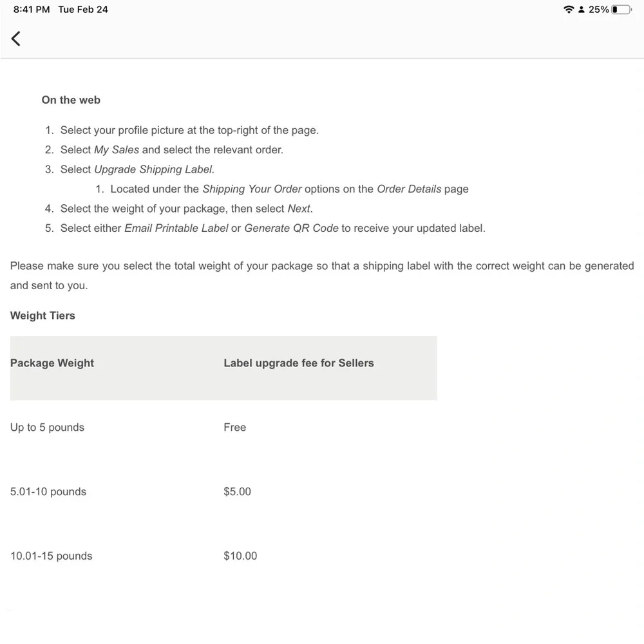This screenshot has width=644, height=644.
Task: Click the '$10.00' fee cell
Action: pos(240,556)
